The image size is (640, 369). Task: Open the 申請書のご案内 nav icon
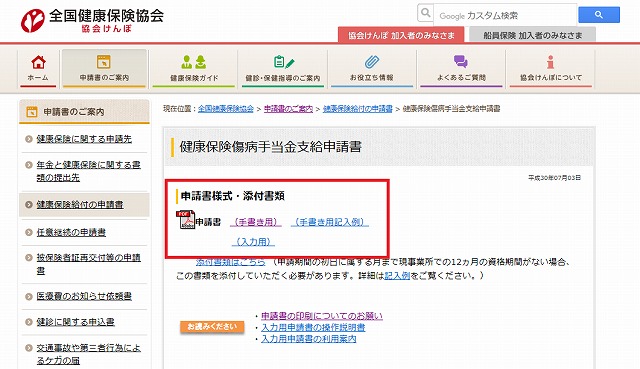point(104,62)
